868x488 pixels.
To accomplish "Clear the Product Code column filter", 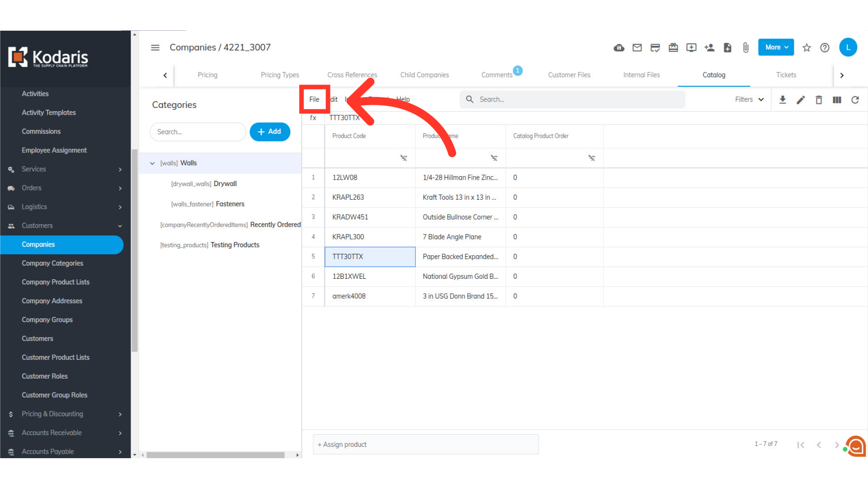I will pyautogui.click(x=403, y=158).
